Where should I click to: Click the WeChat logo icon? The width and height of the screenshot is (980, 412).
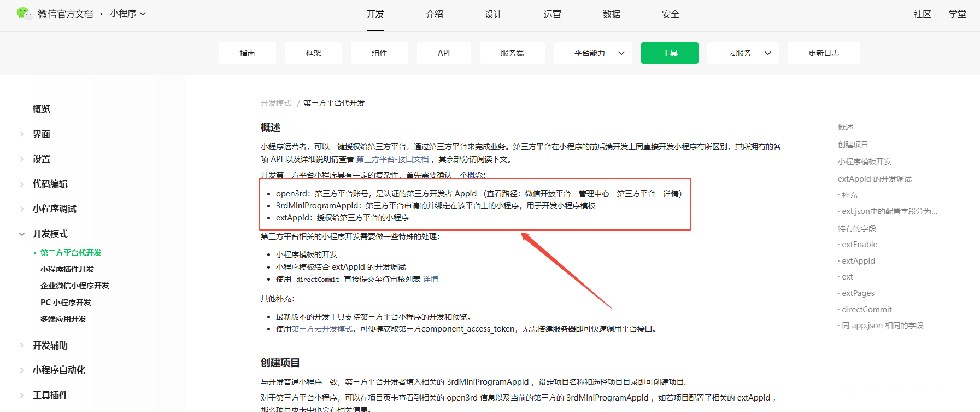tap(24, 14)
